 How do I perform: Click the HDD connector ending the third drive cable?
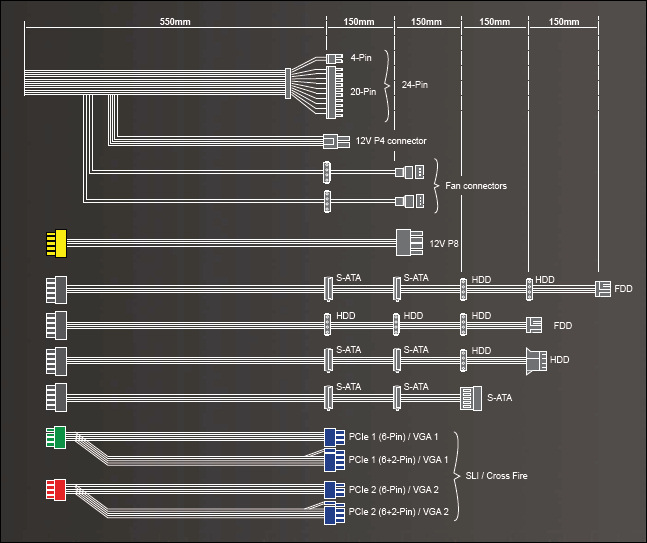point(537,357)
